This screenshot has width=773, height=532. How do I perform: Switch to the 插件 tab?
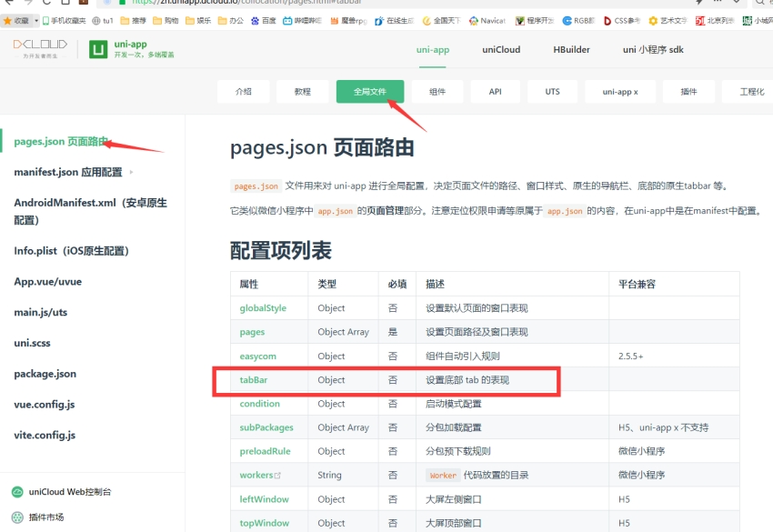tap(688, 92)
